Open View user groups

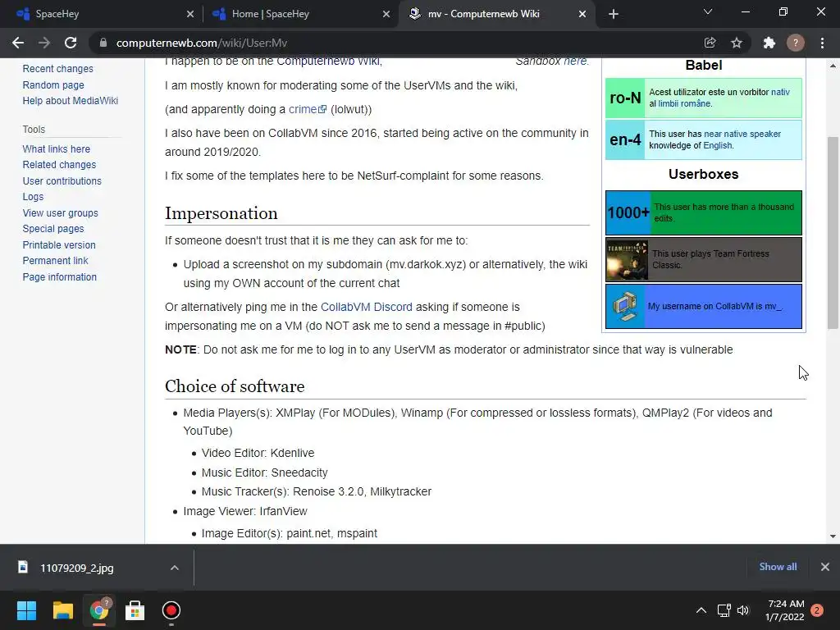point(61,212)
